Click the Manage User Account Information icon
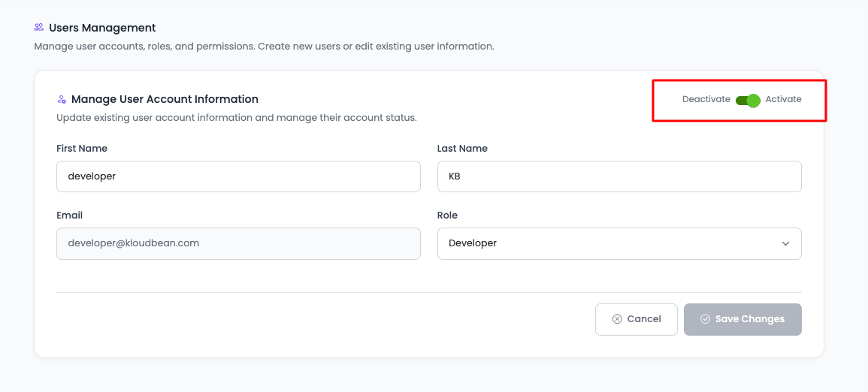The height and width of the screenshot is (392, 868). point(62,99)
